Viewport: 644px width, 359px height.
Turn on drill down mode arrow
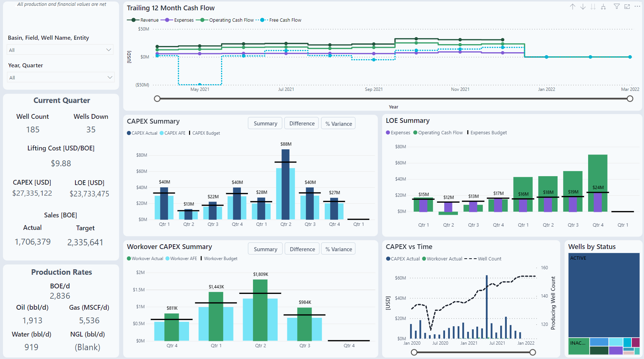(583, 7)
